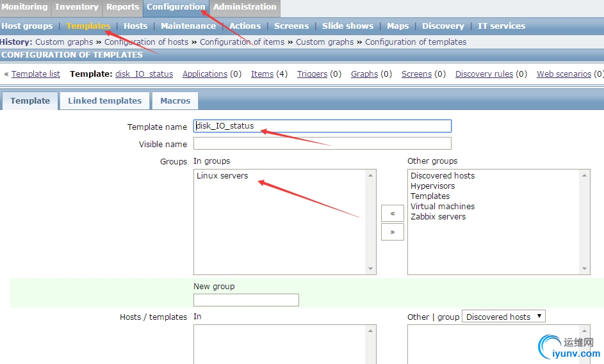The image size is (604, 364).
Task: Open the Slide shows submenu
Action: click(347, 26)
